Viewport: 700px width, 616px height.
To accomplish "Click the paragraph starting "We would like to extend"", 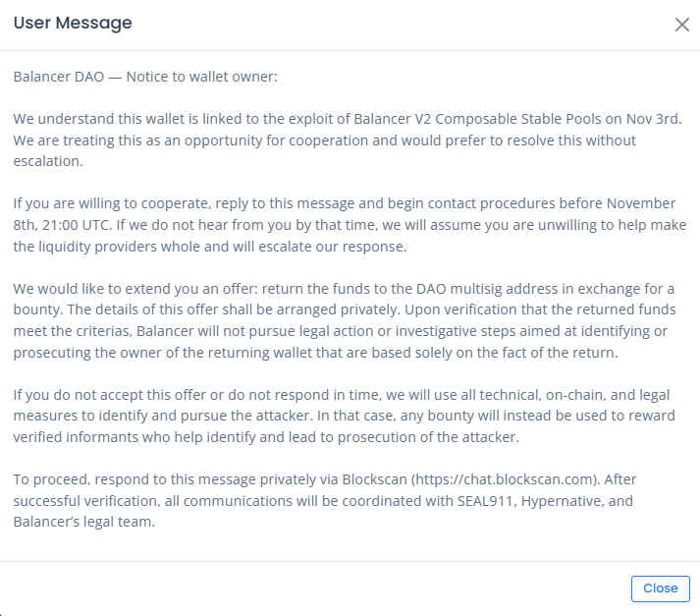I will [344, 319].
